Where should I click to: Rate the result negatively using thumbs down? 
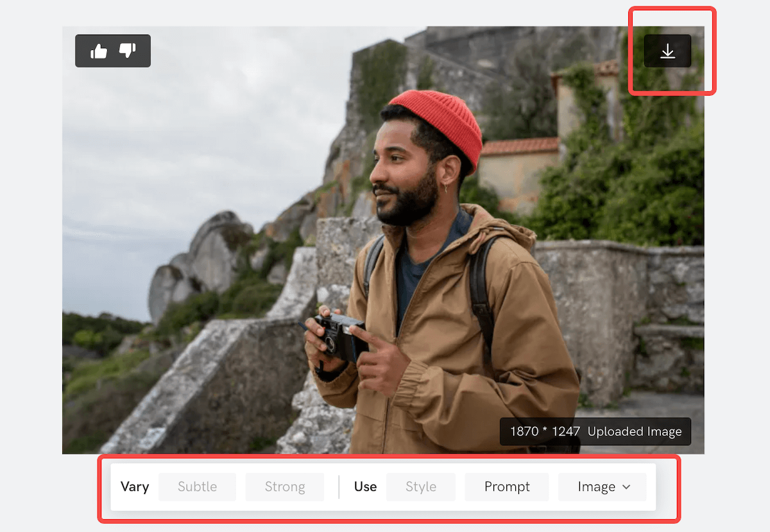[x=126, y=51]
